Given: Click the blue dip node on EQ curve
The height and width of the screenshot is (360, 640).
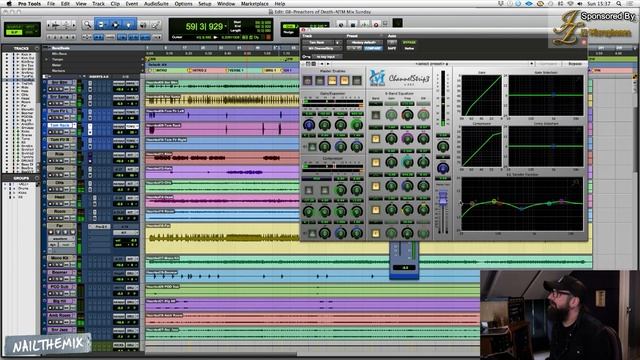Looking at the screenshot, I should [521, 209].
